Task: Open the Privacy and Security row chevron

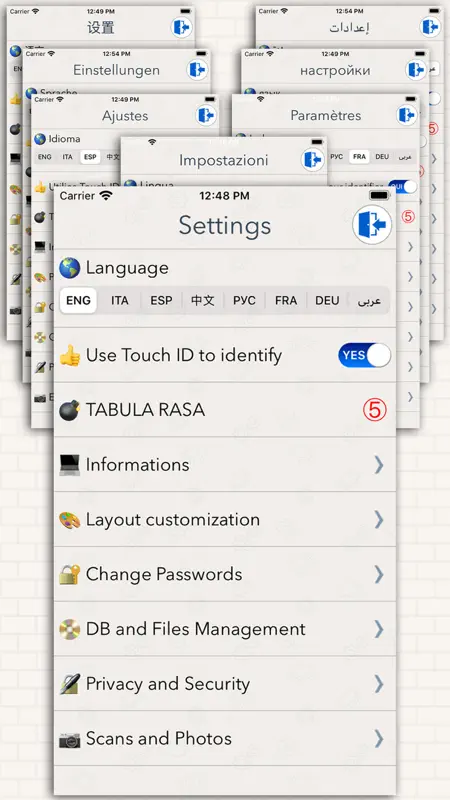Action: (379, 684)
